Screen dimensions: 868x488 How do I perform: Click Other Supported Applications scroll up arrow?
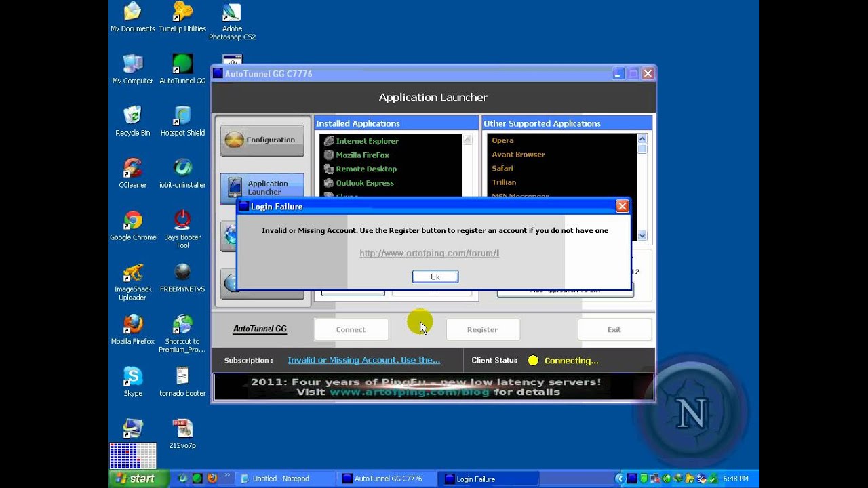[x=642, y=139]
